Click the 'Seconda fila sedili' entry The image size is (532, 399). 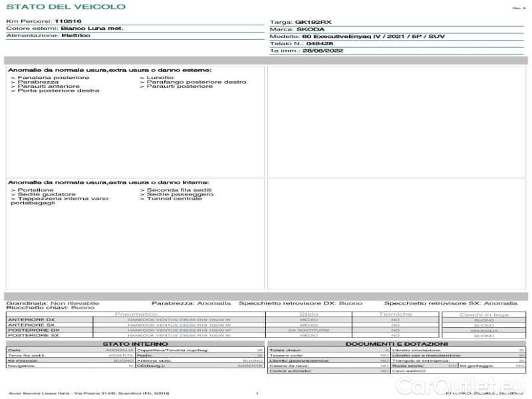pyautogui.click(x=179, y=190)
